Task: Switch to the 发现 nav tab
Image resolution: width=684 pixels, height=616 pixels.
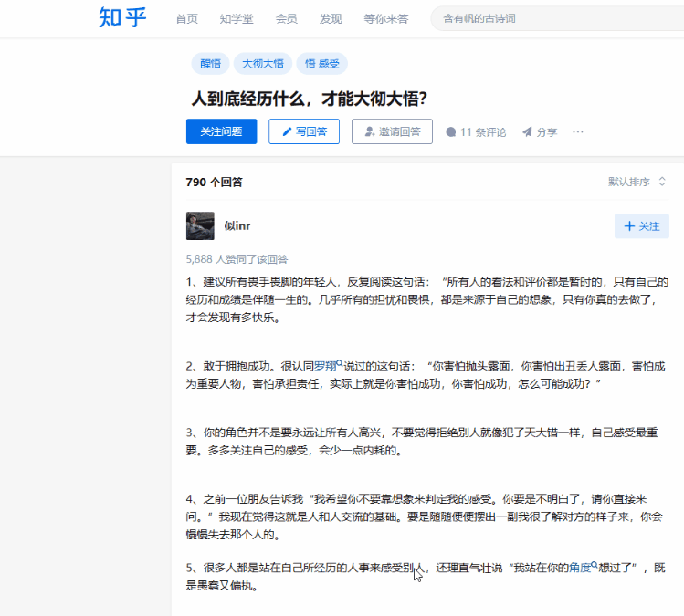Action: (331, 19)
